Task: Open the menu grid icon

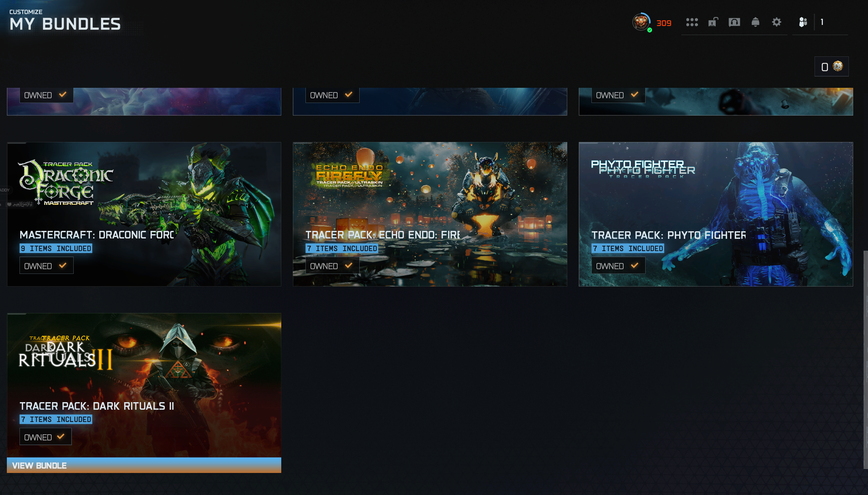Action: [692, 22]
